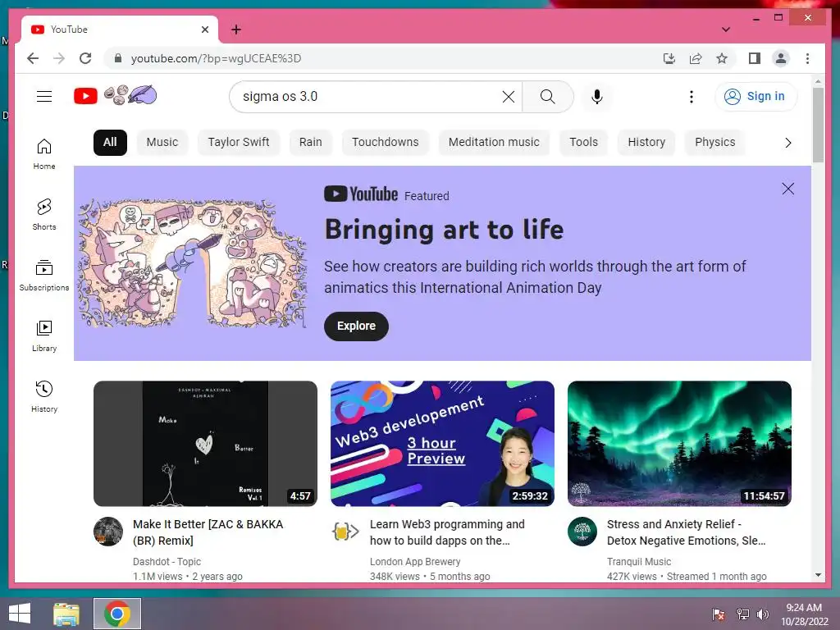This screenshot has height=630, width=840.
Task: Select the History filter chip
Action: (646, 143)
